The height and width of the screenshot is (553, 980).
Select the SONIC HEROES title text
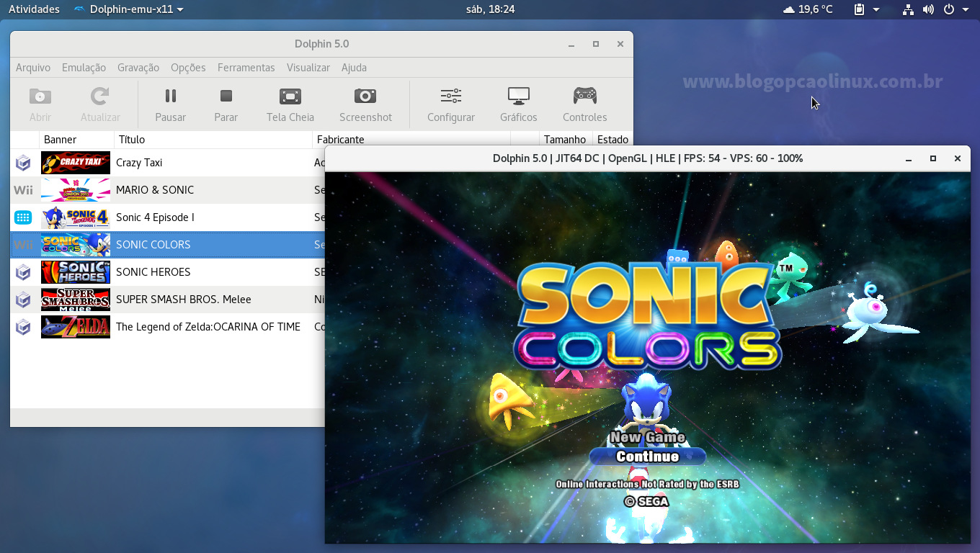pyautogui.click(x=153, y=272)
